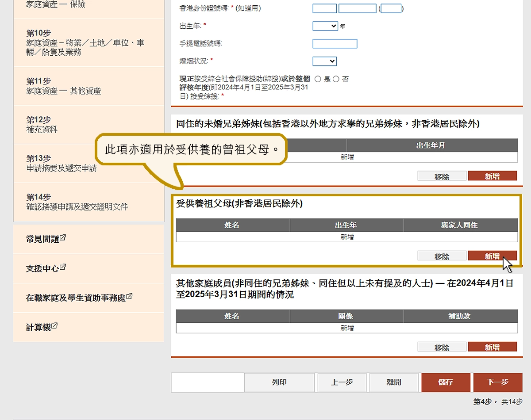Click external link icon after 在職家庭及學生資助事務處

click(x=129, y=297)
